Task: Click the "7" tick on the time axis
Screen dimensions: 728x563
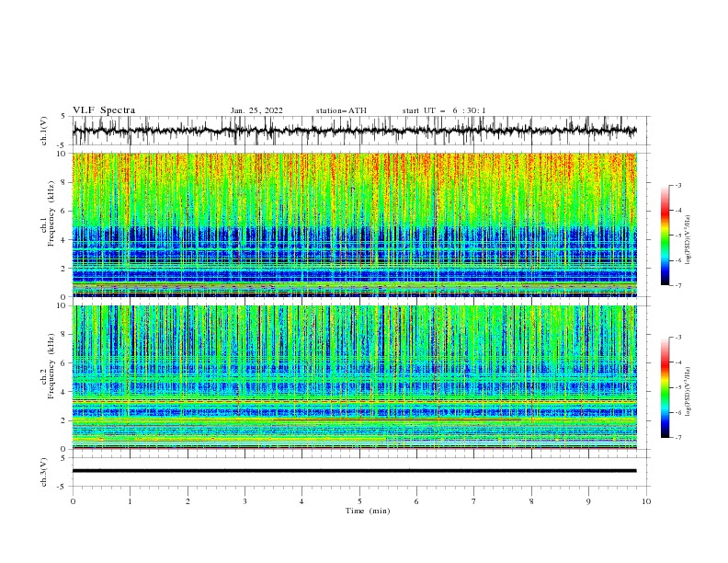Action: point(474,501)
